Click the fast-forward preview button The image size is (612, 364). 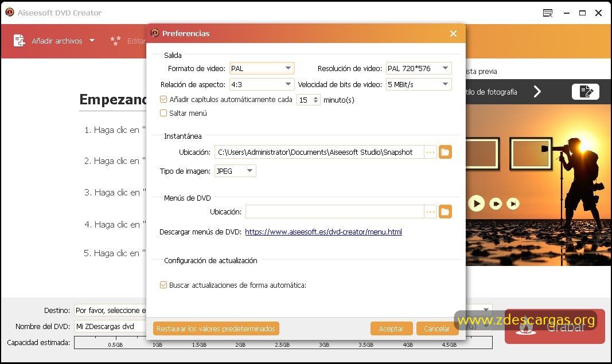(496, 203)
